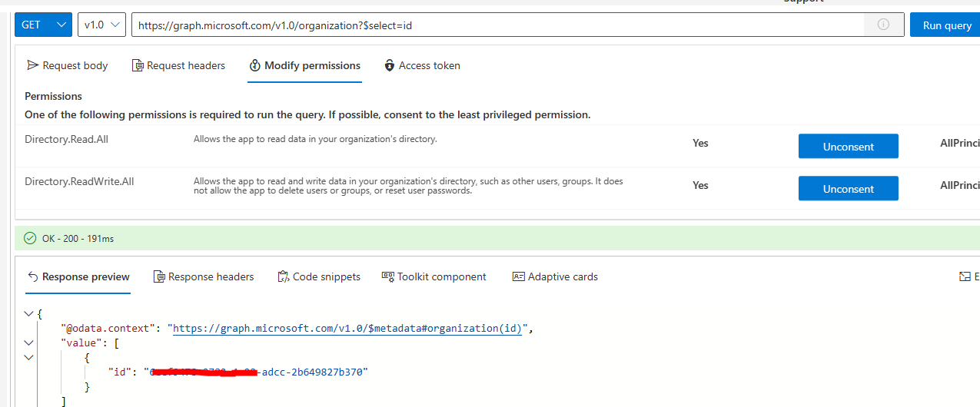Viewport: 980px width, 407px height.
Task: Click the Adaptive cards icon
Action: coord(518,276)
